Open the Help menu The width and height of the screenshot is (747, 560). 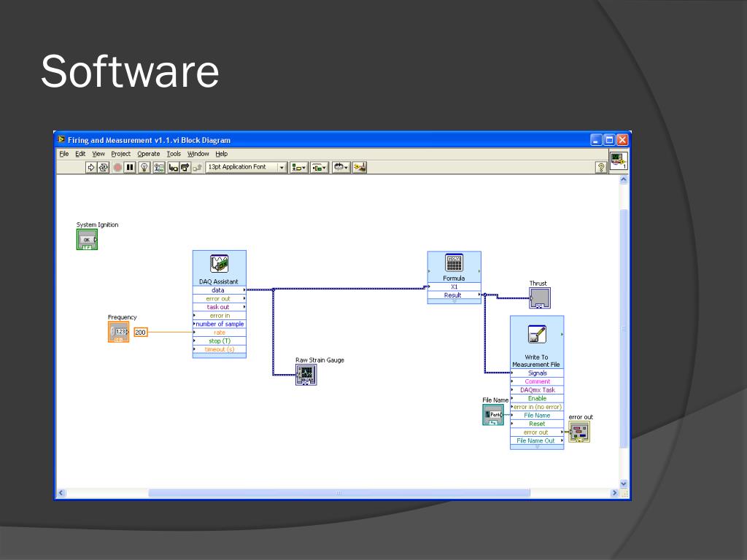click(x=222, y=154)
